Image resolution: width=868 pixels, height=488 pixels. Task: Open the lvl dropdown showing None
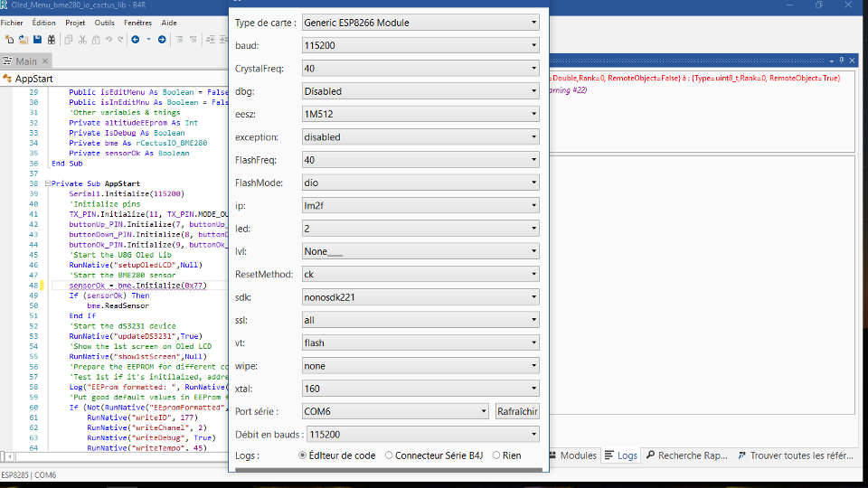tap(420, 251)
